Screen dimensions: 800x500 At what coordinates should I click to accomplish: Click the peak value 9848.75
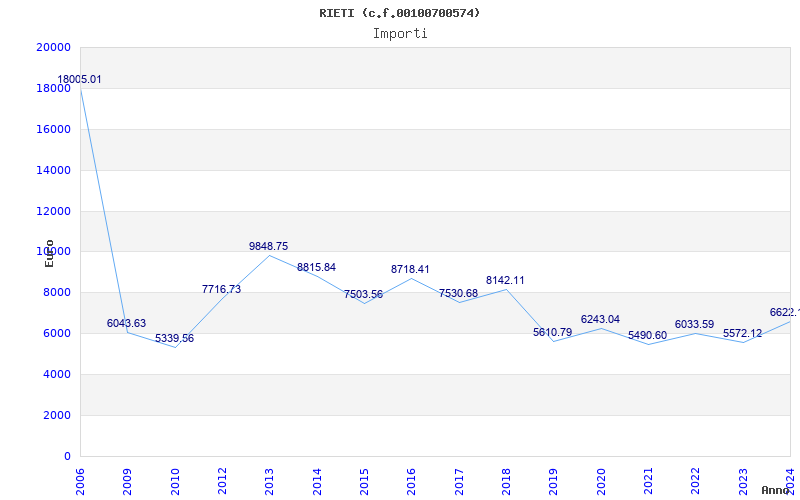click(268, 246)
